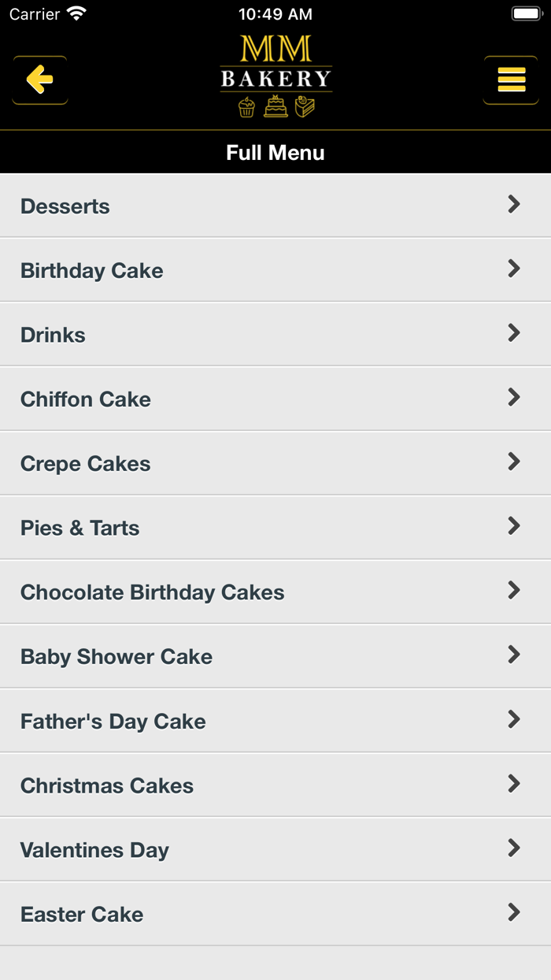Expand the Desserts category chevron
551x980 pixels.
pyautogui.click(x=514, y=205)
